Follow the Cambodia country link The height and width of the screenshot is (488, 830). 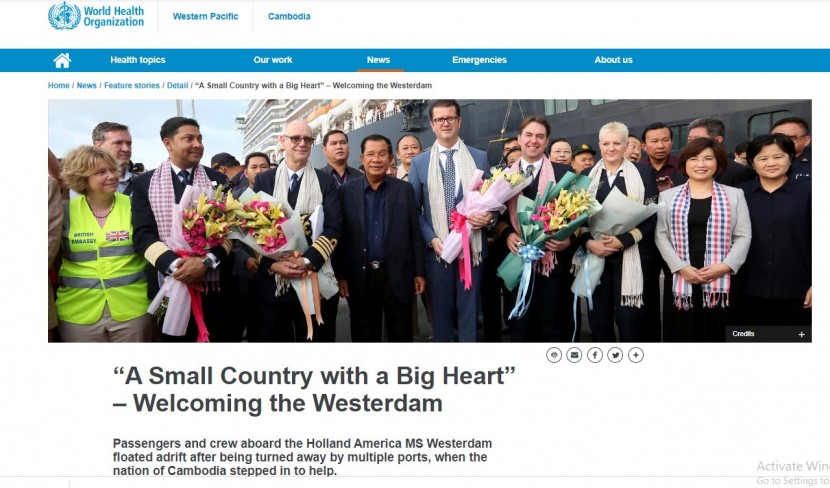tap(289, 16)
